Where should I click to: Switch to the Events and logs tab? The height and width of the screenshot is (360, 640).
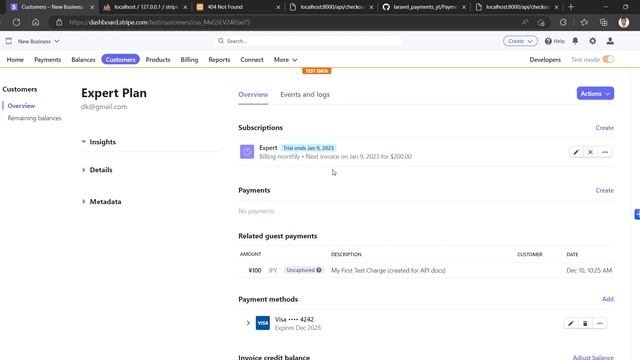(305, 94)
